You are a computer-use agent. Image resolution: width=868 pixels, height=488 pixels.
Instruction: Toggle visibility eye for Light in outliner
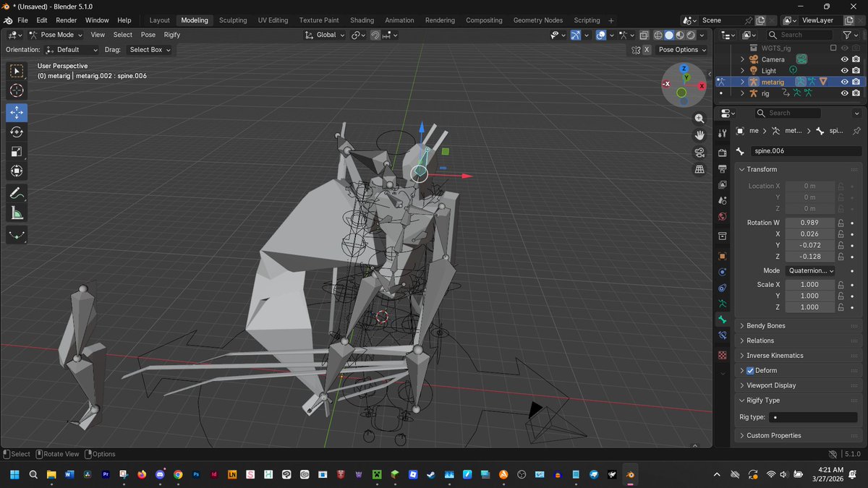pyautogui.click(x=844, y=71)
